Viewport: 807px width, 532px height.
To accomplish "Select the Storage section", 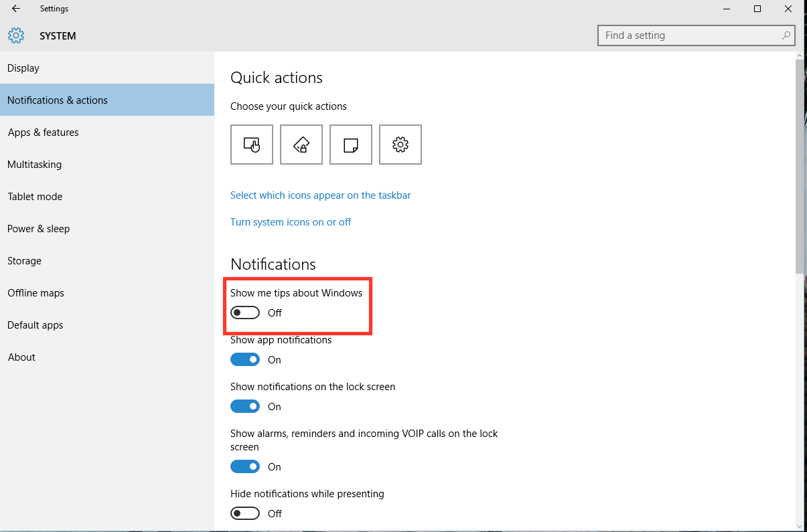I will coord(24,260).
